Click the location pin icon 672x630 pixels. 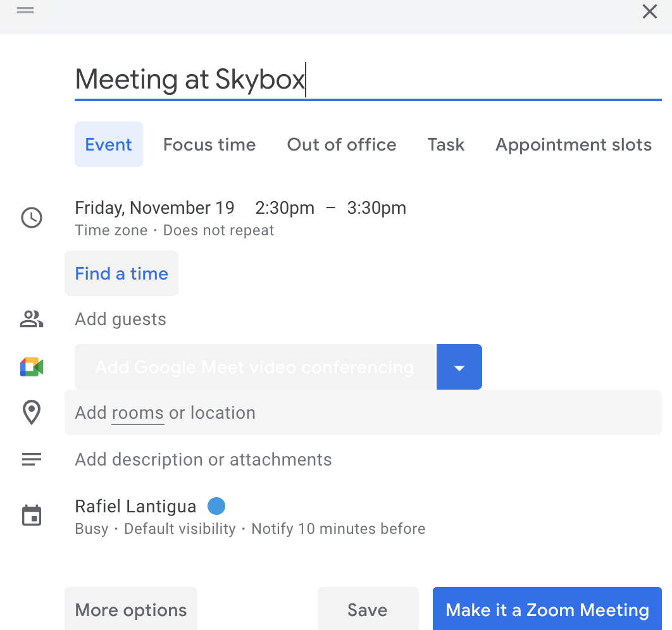point(32,412)
